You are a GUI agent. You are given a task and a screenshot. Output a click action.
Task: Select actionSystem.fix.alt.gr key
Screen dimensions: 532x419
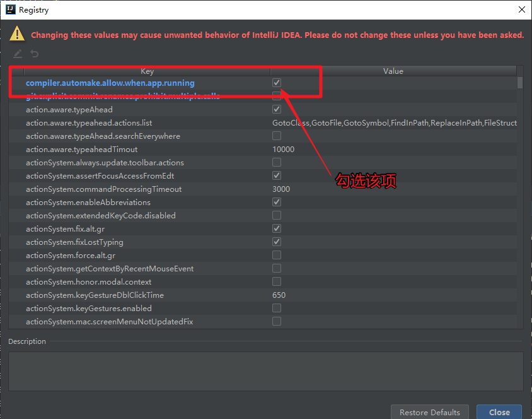click(65, 228)
